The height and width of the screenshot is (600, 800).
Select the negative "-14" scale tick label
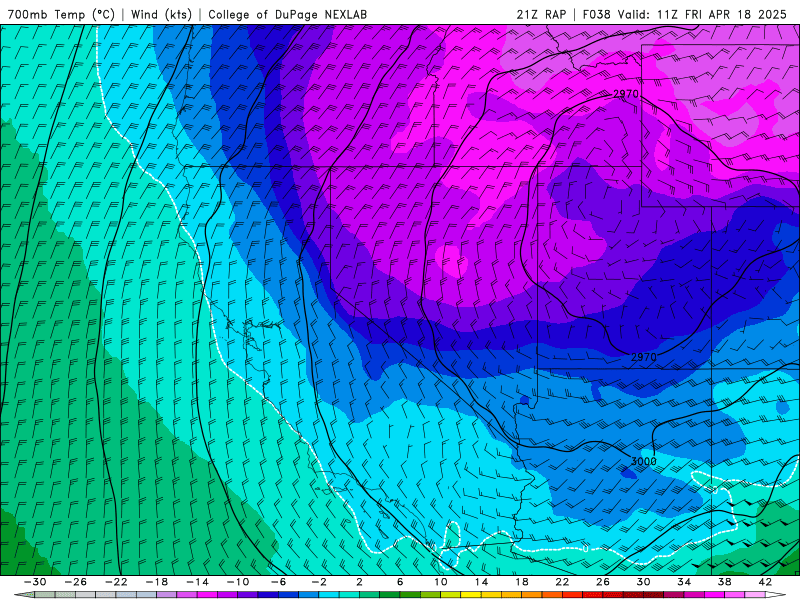tap(197, 582)
